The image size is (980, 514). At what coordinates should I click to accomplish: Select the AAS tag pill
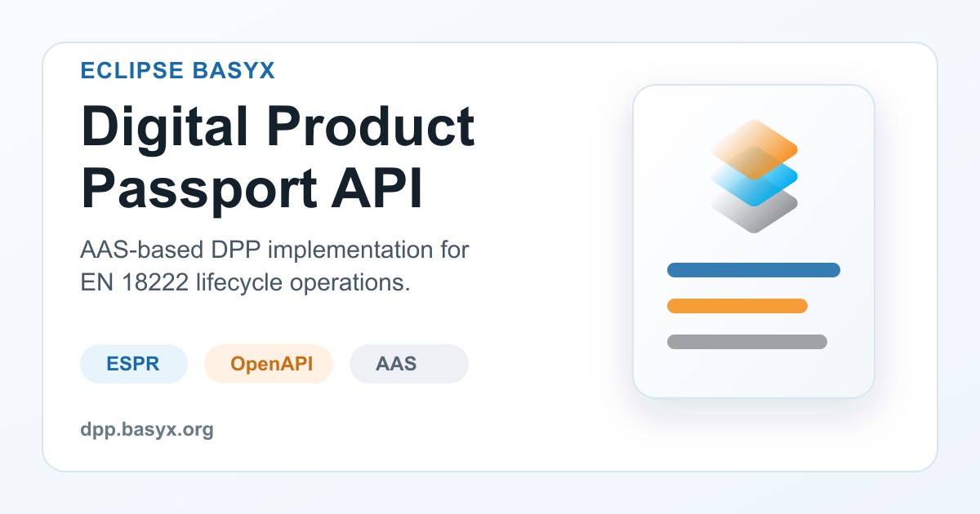click(x=409, y=364)
